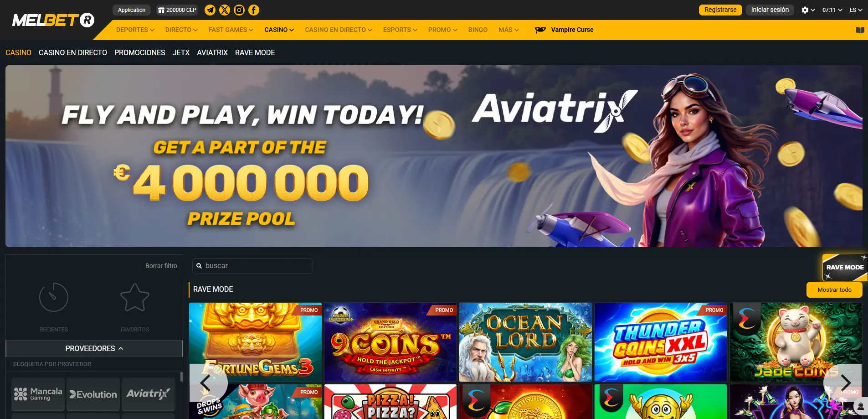Open the Telegram social icon
This screenshot has width=868, height=419.
[x=210, y=10]
